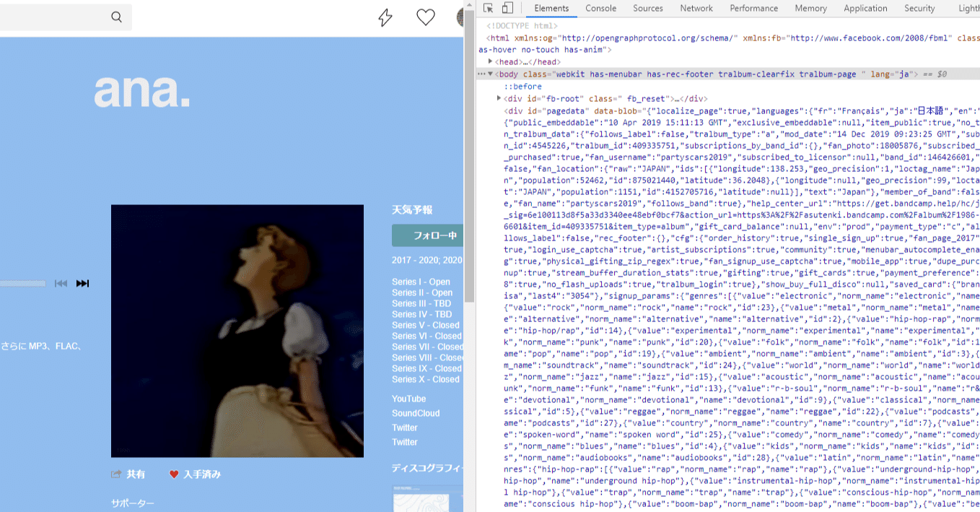980x512 pixels.
Task: Open the Application tab
Action: tap(865, 8)
